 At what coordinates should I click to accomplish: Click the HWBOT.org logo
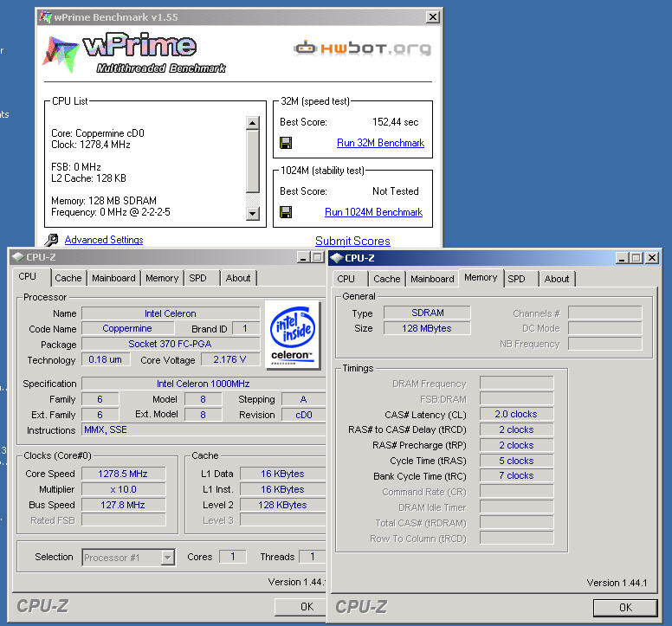(363, 48)
